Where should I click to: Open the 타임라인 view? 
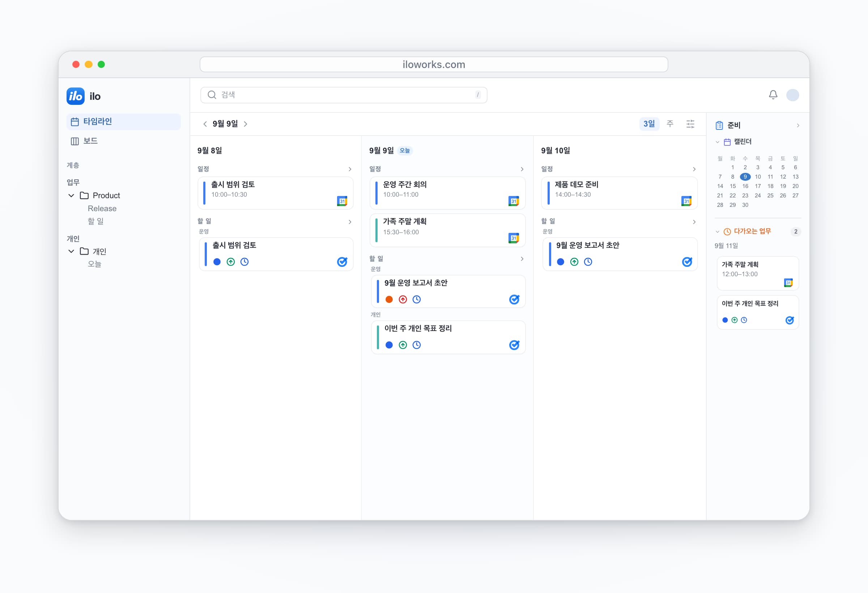(124, 122)
